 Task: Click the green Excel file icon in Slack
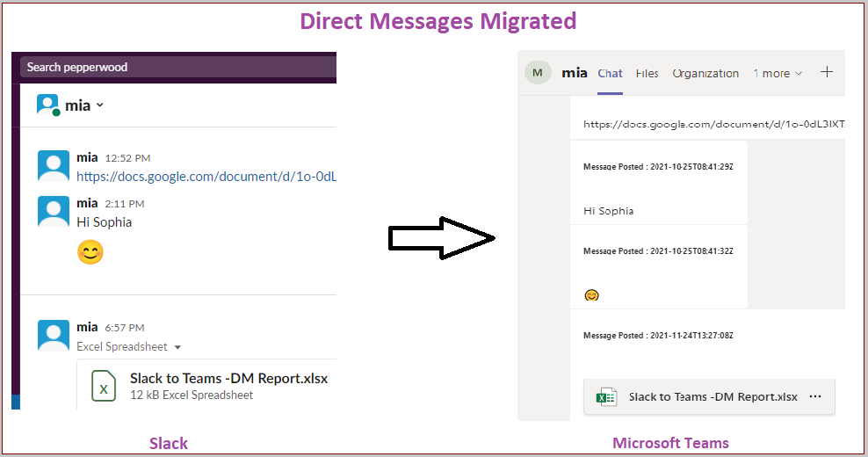[x=104, y=386]
